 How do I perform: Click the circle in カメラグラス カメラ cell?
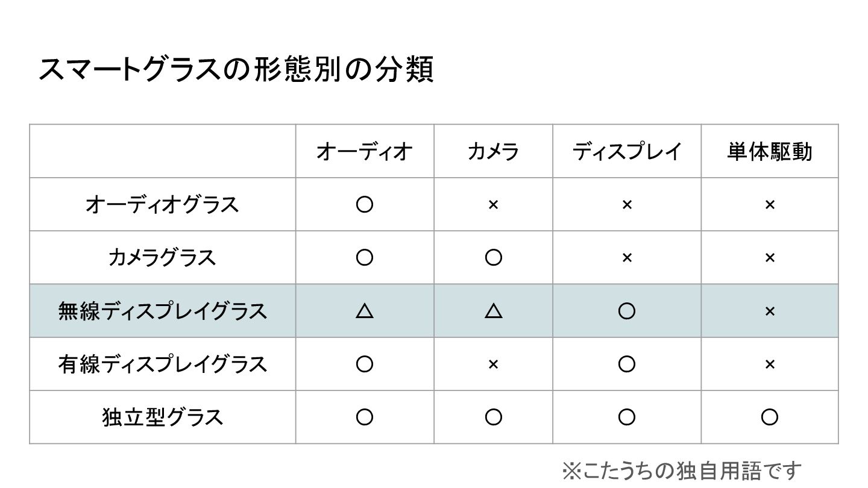(493, 258)
